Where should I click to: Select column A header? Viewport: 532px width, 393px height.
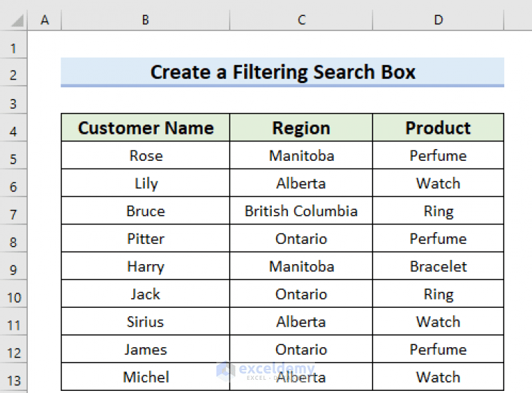point(44,20)
